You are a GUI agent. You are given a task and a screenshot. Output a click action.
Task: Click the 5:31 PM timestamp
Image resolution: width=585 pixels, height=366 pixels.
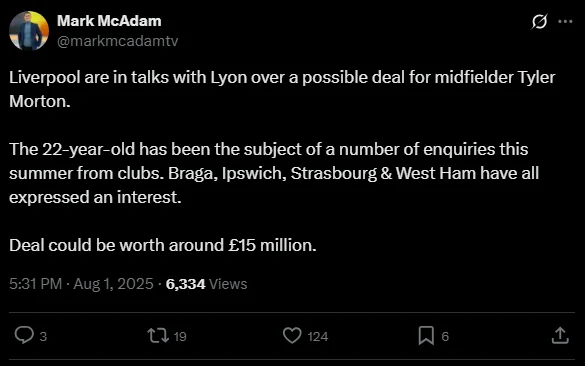click(x=35, y=284)
